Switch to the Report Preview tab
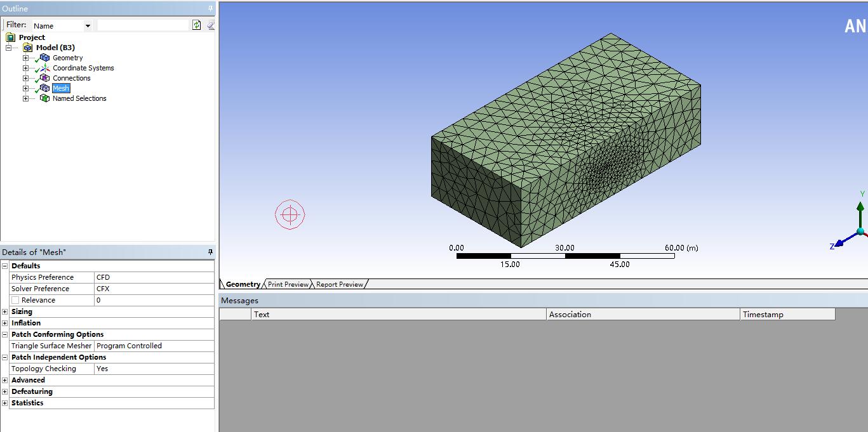Viewport: 868px width, 432px height. (340, 284)
